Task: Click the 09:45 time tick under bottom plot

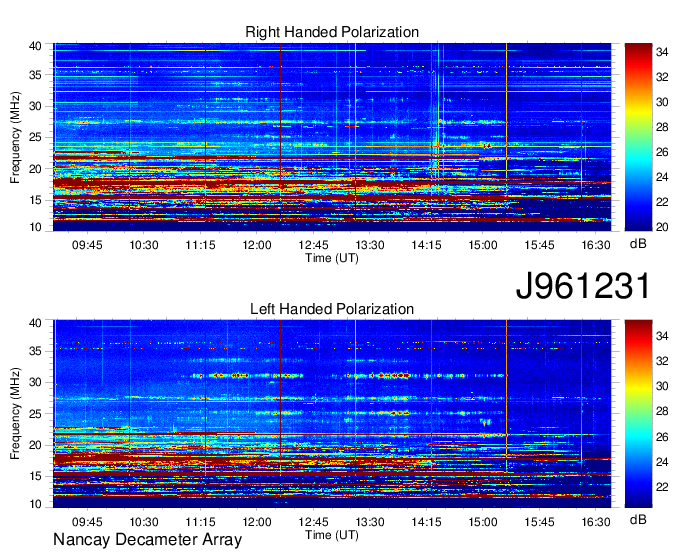Action: coord(87,522)
